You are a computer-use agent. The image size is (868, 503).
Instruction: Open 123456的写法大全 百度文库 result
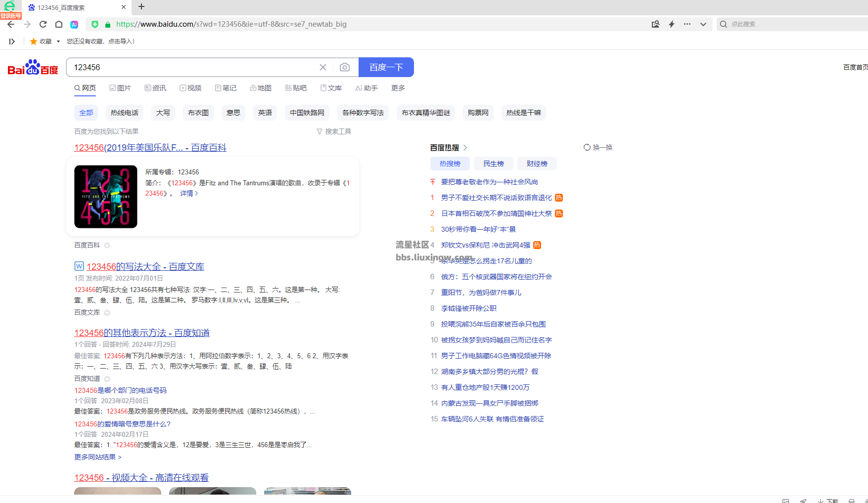click(145, 267)
